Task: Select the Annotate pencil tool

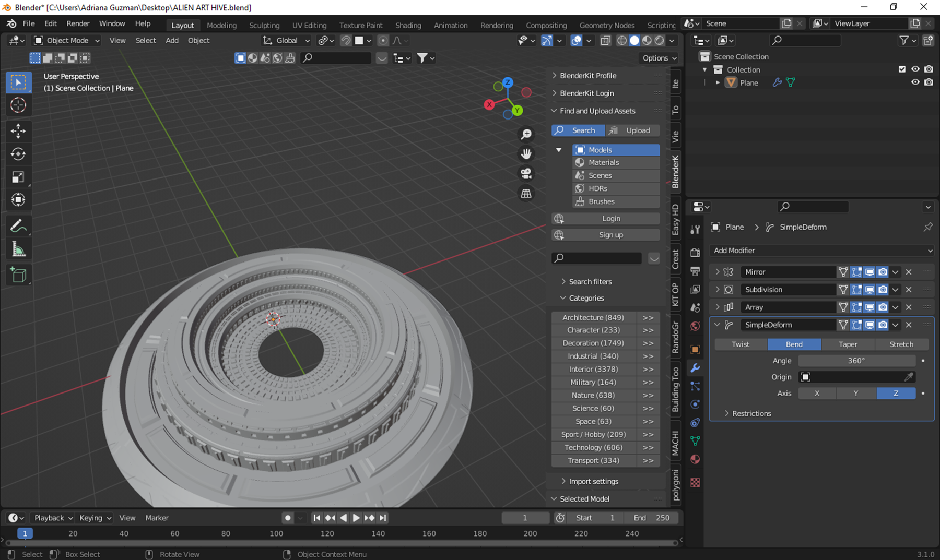Action: (x=18, y=226)
